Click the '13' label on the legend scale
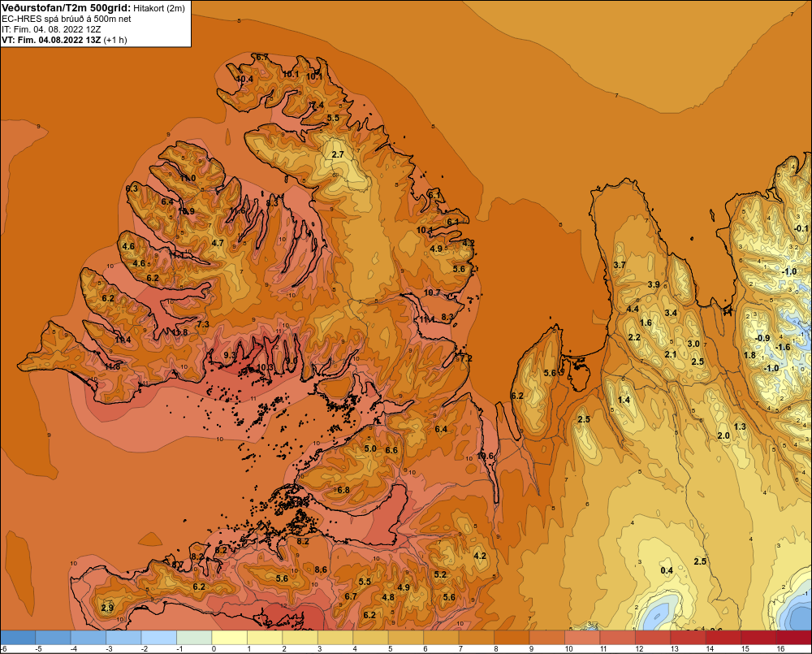Image resolution: width=812 pixels, height=654 pixels. 675,649
